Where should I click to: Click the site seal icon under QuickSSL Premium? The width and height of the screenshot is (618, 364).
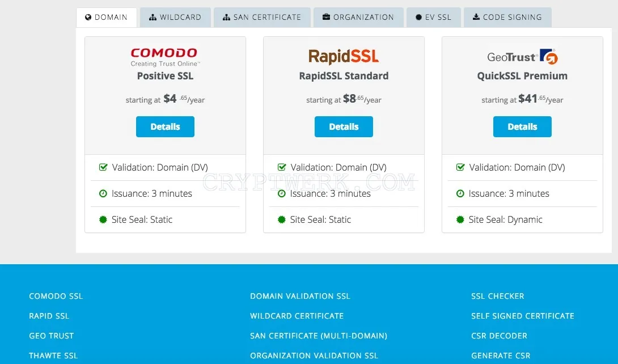pos(460,219)
